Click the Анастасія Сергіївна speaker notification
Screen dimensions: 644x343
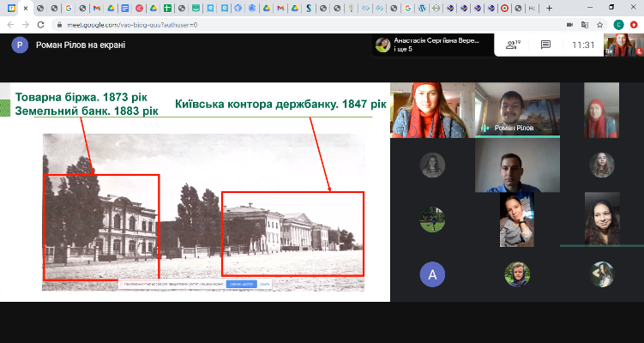429,45
